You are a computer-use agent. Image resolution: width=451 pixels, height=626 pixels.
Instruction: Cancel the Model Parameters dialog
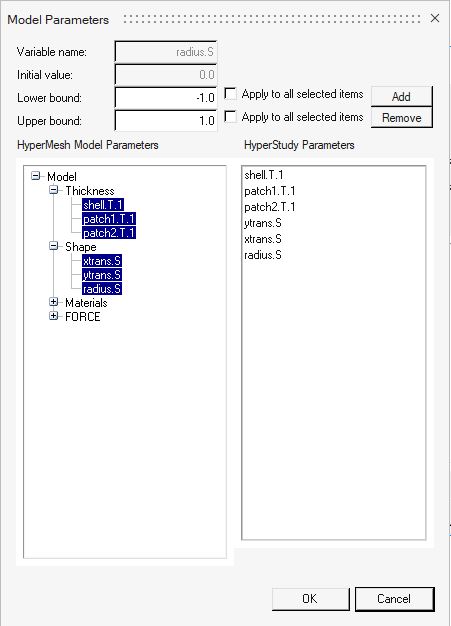click(394, 598)
